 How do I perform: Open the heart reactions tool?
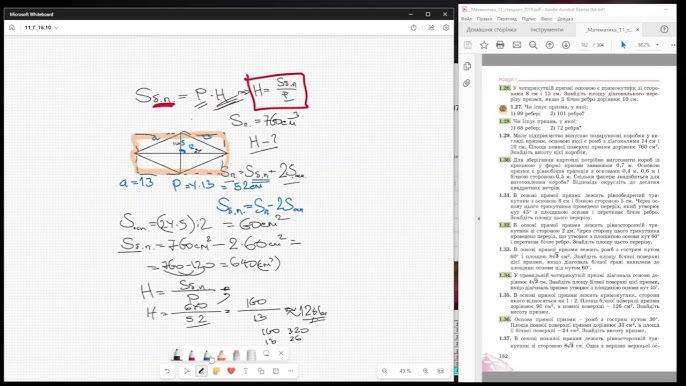pos(231,371)
